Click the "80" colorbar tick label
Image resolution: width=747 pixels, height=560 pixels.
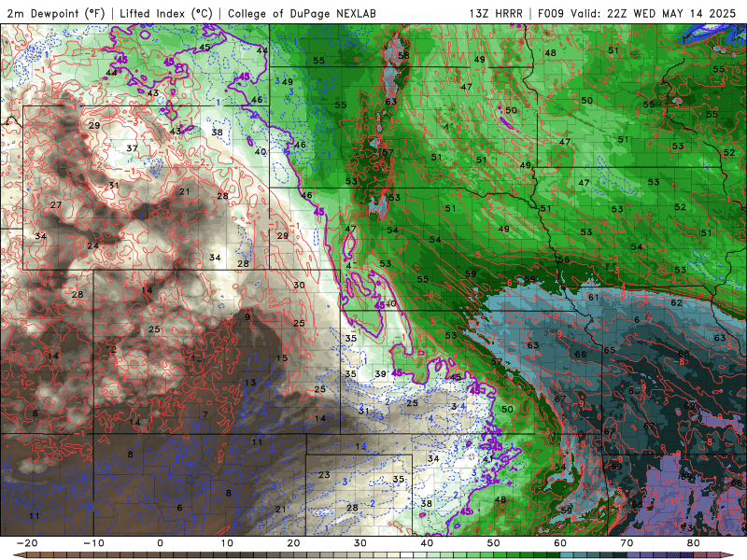[694, 543]
